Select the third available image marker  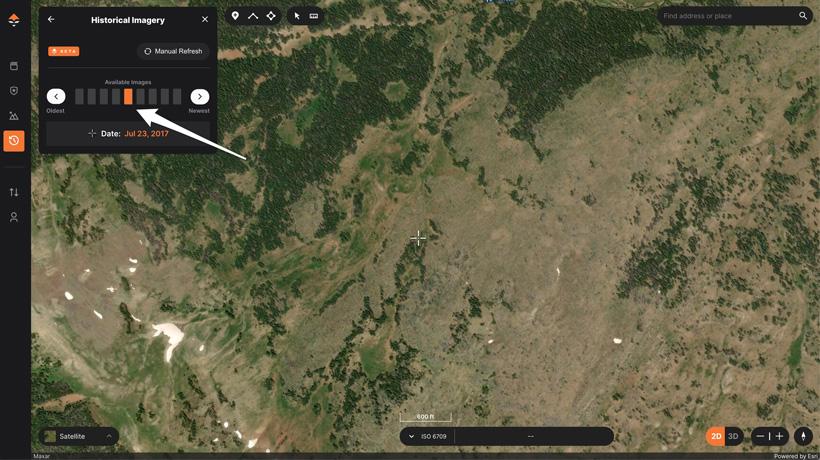(104, 96)
